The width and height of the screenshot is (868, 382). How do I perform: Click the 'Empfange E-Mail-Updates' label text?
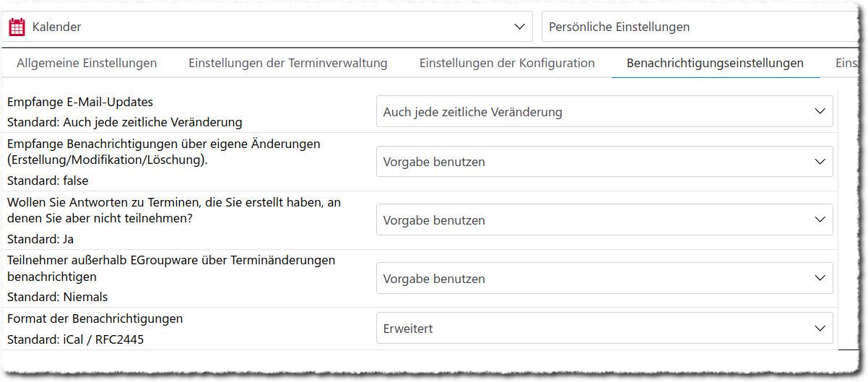point(80,103)
